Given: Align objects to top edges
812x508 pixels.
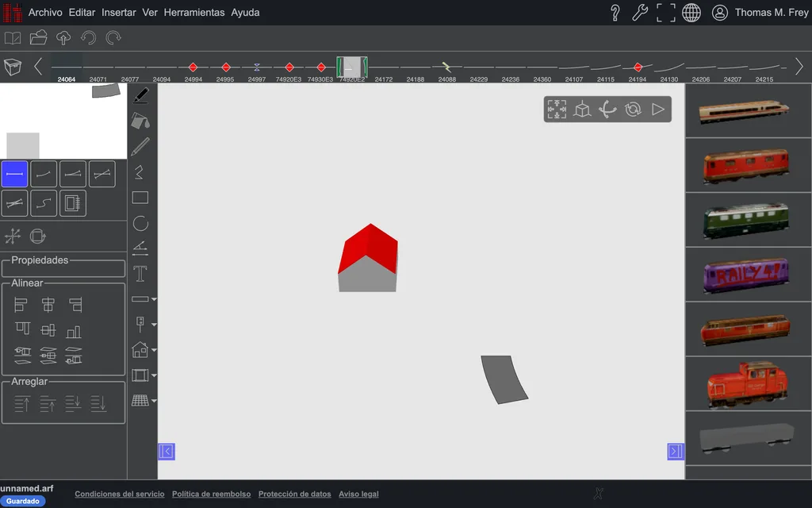Looking at the screenshot, I should [22, 329].
